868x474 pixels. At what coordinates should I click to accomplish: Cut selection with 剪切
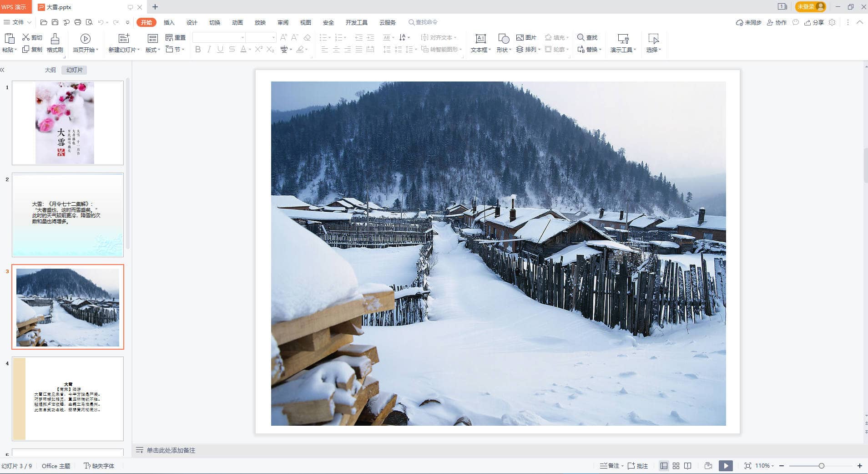point(32,37)
